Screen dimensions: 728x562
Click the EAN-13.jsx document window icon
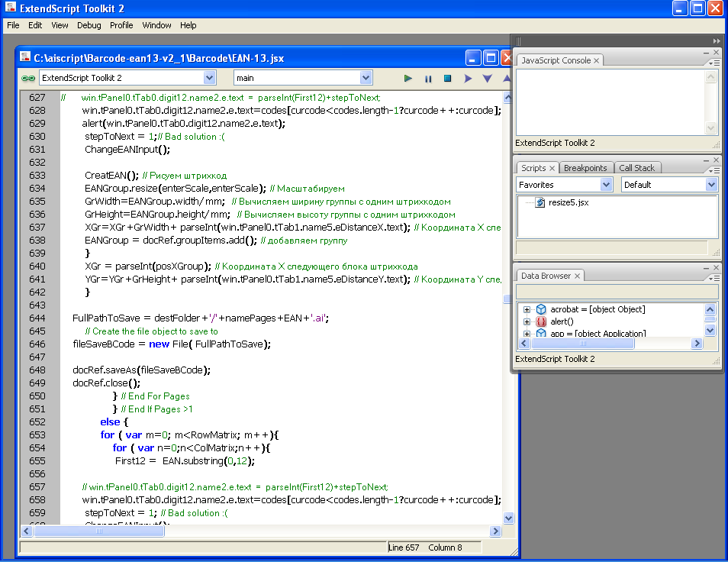25,57
